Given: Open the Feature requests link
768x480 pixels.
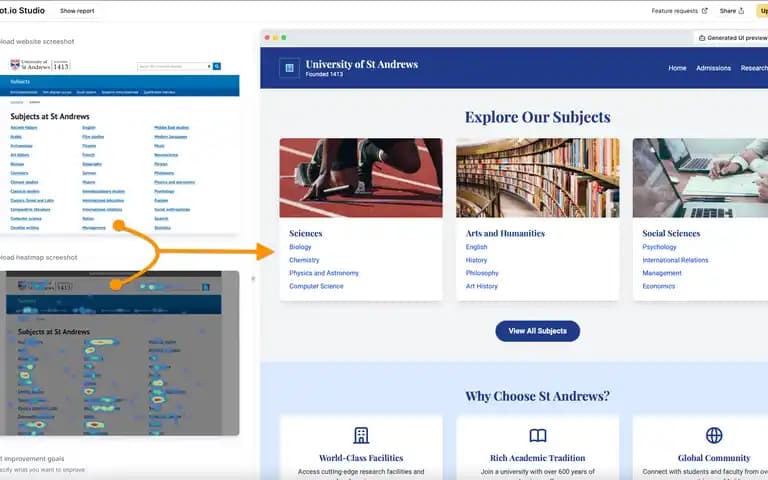Looking at the screenshot, I should pyautogui.click(x=674, y=11).
